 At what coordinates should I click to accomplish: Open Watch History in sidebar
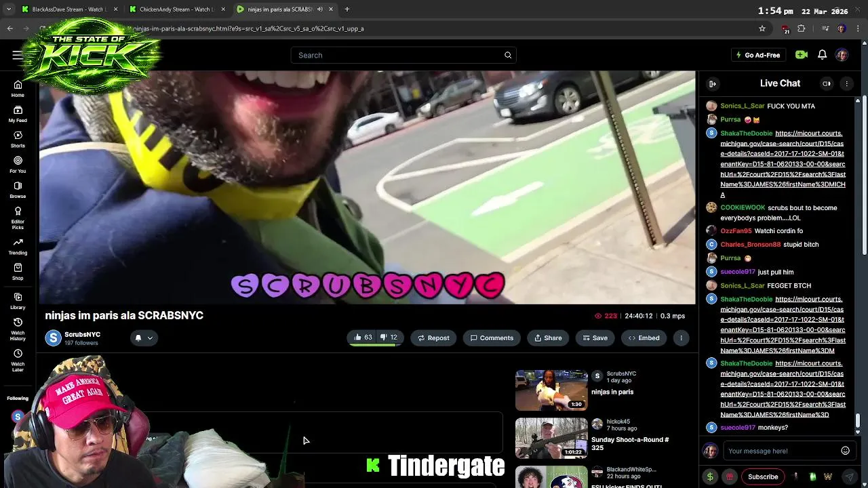[18, 329]
